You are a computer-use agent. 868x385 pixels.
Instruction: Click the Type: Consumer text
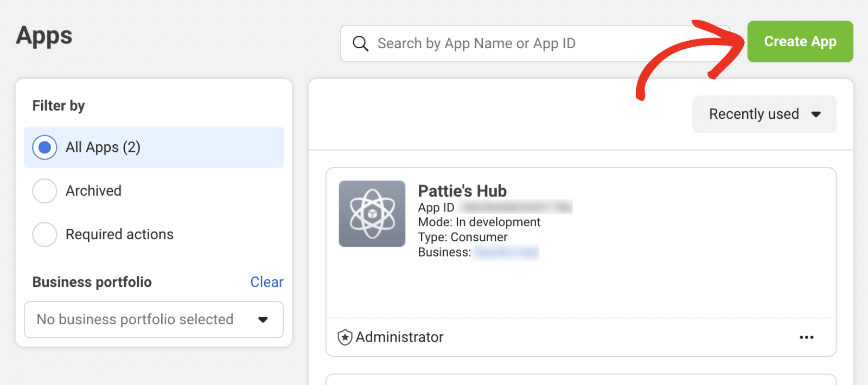pos(463,237)
